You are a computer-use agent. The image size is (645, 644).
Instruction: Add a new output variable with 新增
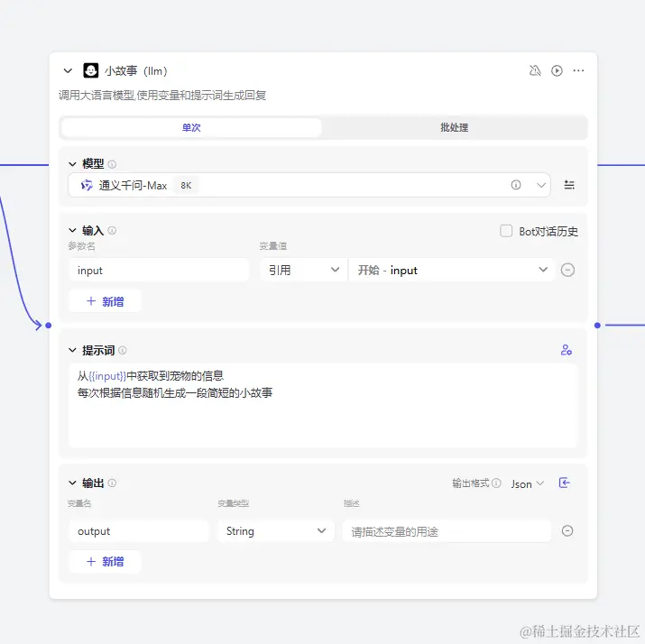pyautogui.click(x=105, y=562)
